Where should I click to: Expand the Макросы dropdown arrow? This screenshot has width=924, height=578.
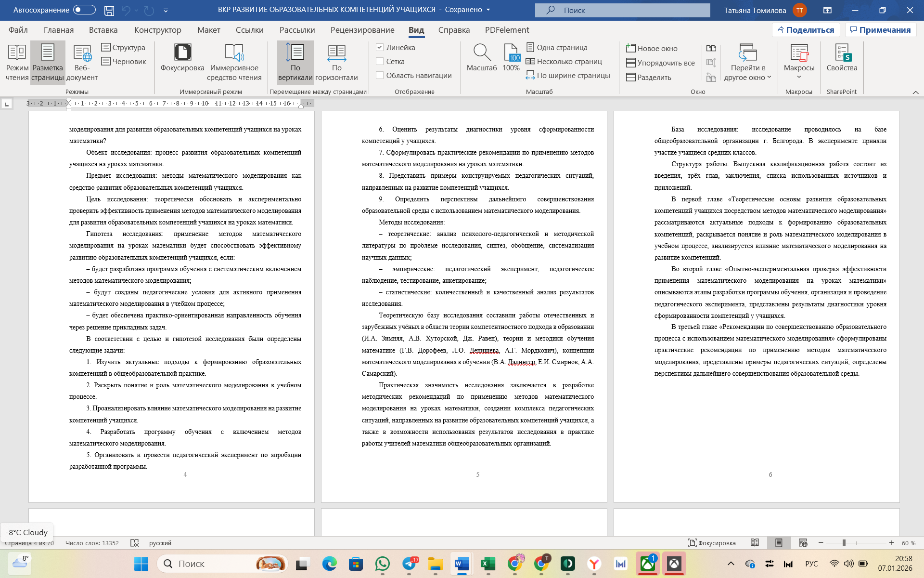(x=799, y=77)
